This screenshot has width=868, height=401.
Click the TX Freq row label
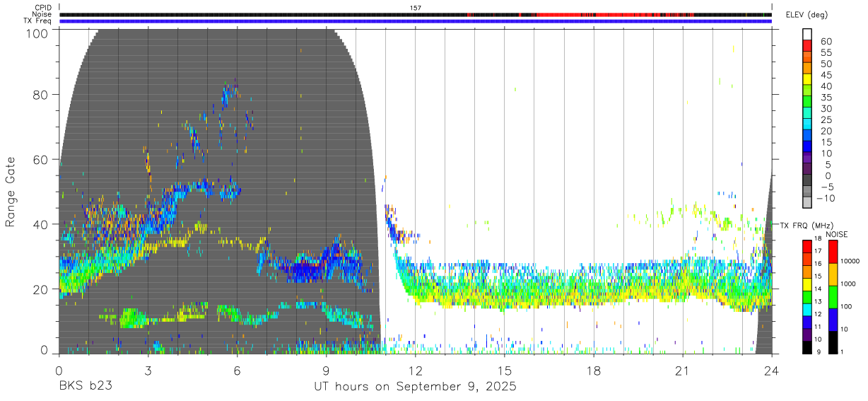point(38,21)
